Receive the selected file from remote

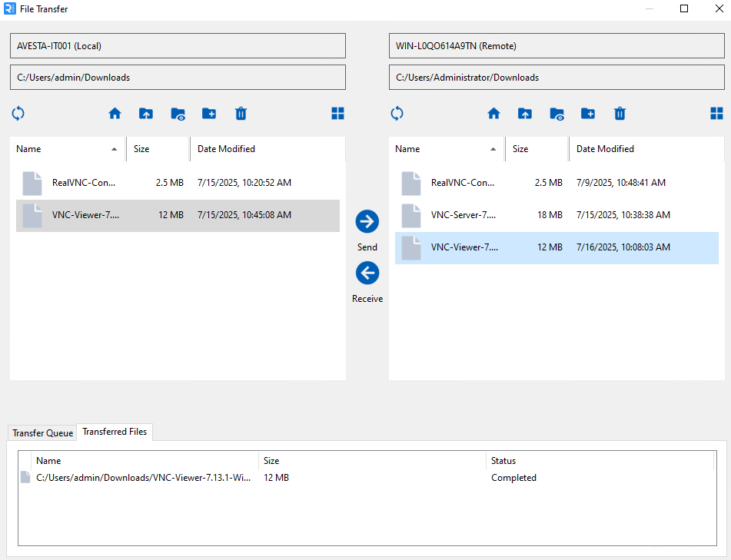pos(367,273)
